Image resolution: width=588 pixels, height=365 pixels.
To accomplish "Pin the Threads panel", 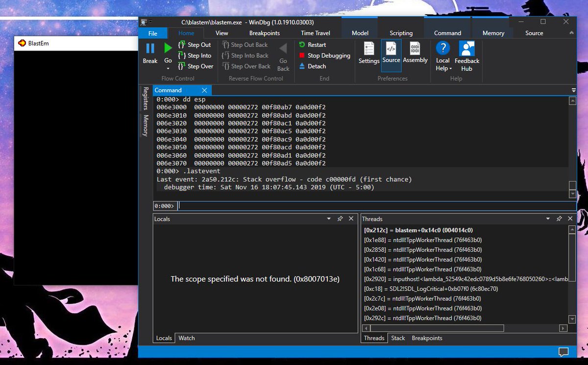I will pyautogui.click(x=559, y=219).
